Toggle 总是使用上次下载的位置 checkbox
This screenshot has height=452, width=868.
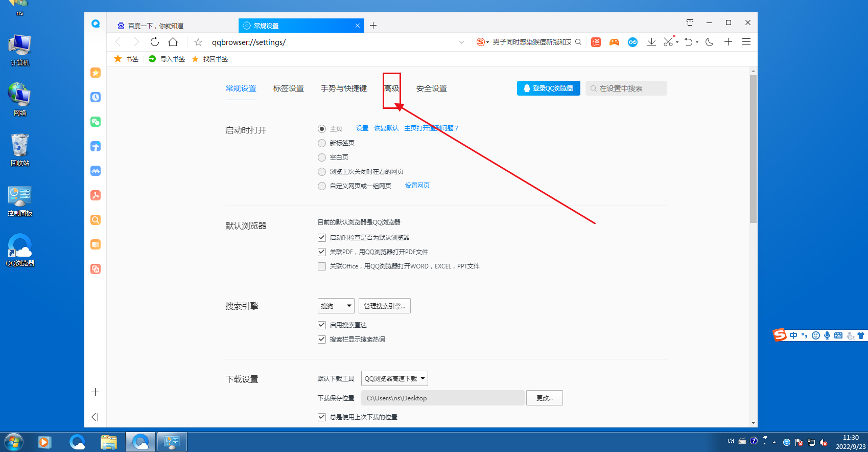322,417
